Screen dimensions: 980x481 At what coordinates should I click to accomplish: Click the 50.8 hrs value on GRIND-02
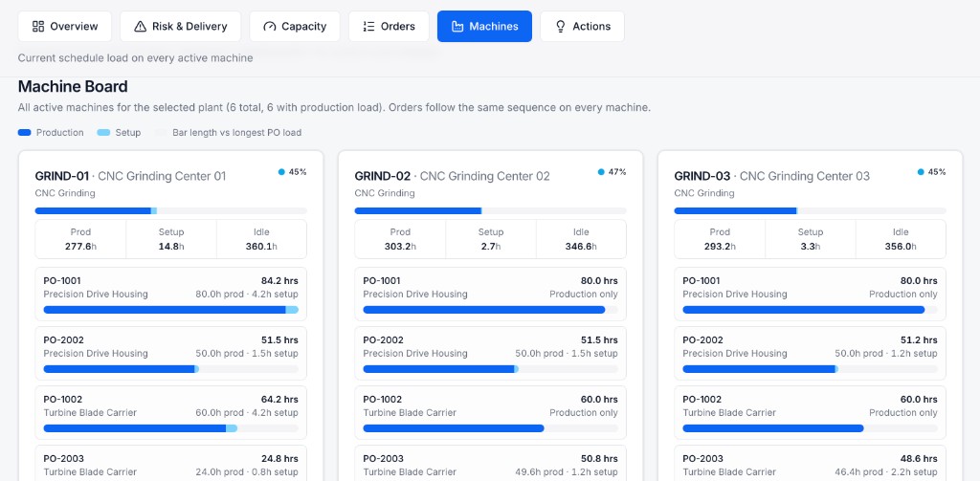tap(599, 458)
